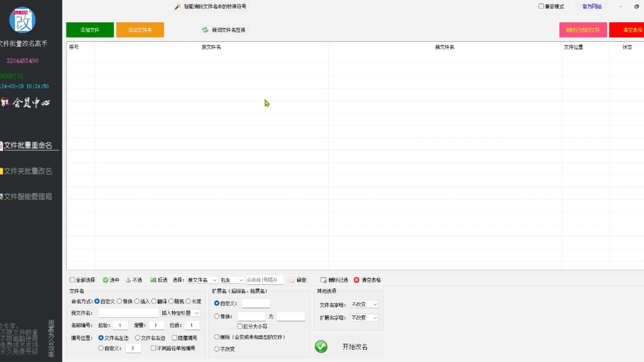Select the 替换 naming method radio button

[119, 301]
